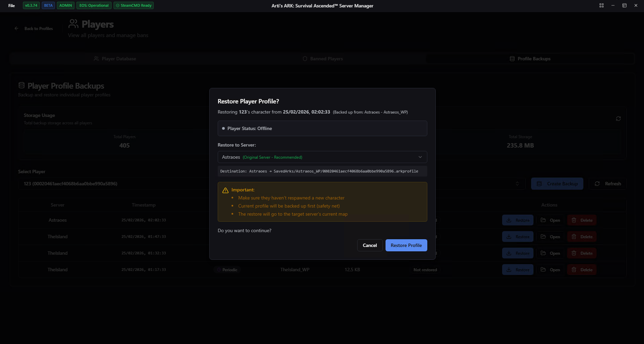Image resolution: width=644 pixels, height=344 pixels.
Task: Click the storage usage refresh icon
Action: pos(618,119)
